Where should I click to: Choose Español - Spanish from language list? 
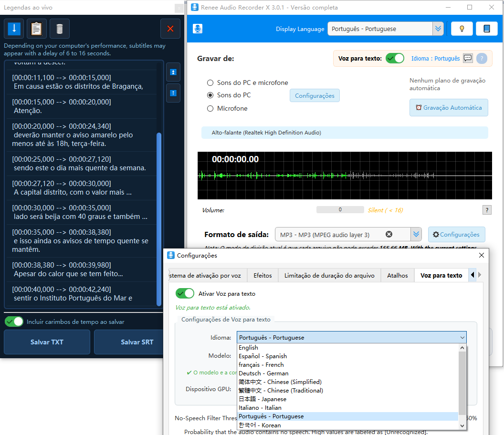[x=347, y=356]
